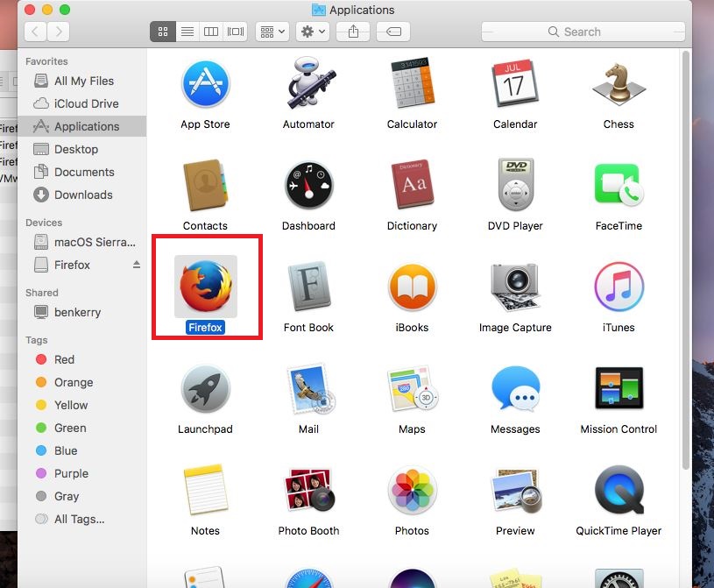
Task: Open Documents folder in sidebar
Action: point(82,172)
